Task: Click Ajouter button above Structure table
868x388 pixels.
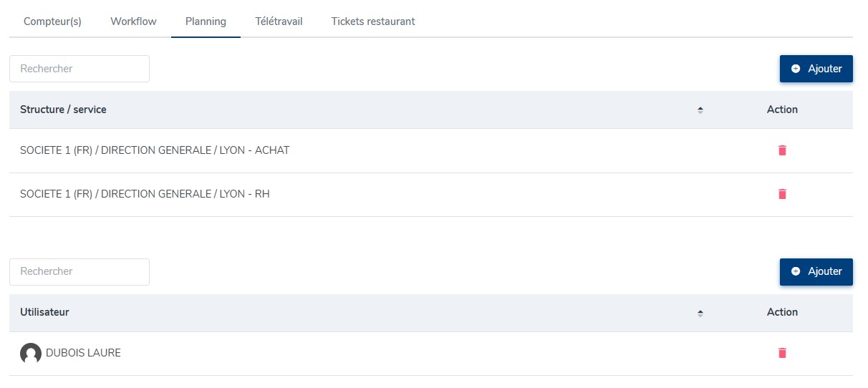Action: pos(816,69)
